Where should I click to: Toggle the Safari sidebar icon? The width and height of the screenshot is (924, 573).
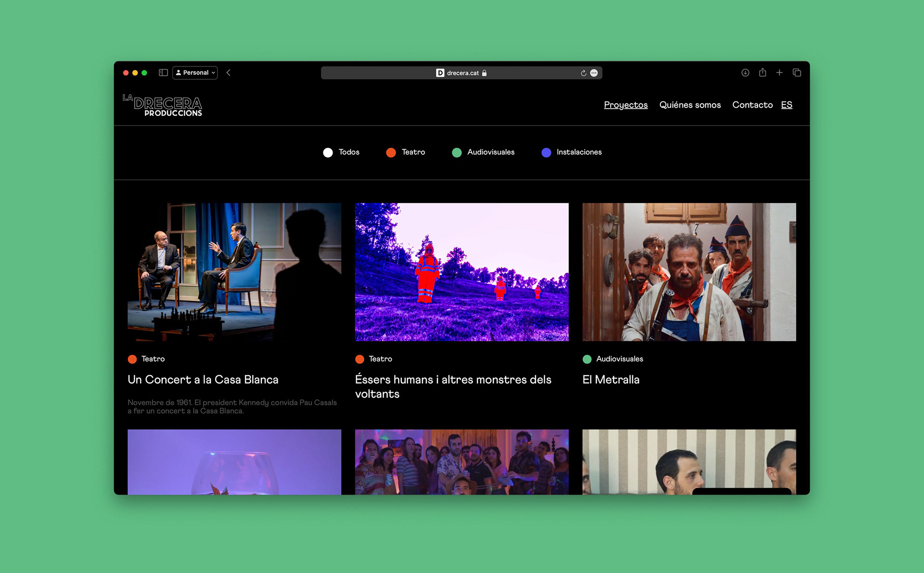click(163, 73)
